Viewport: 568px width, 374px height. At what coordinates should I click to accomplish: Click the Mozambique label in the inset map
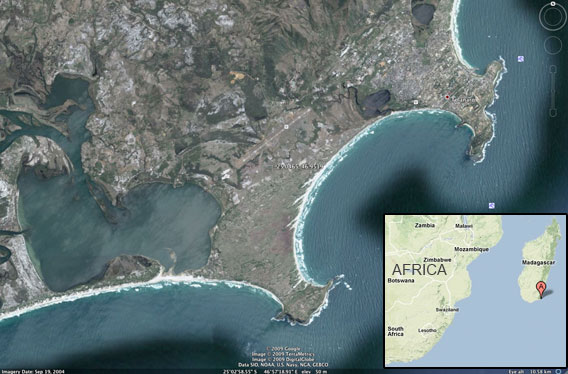471,249
